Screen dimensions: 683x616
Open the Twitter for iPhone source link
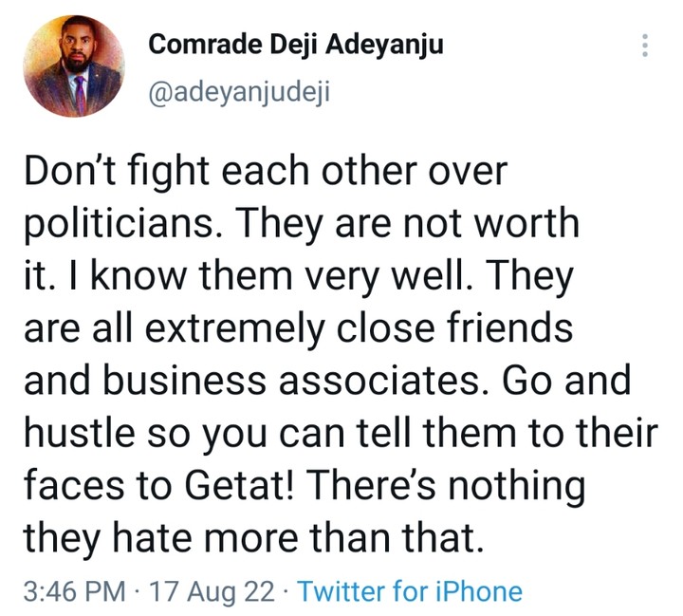point(410,592)
